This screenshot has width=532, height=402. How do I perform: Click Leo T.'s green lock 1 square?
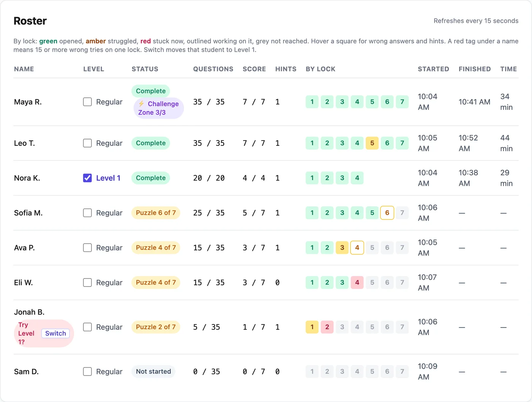pyautogui.click(x=312, y=143)
